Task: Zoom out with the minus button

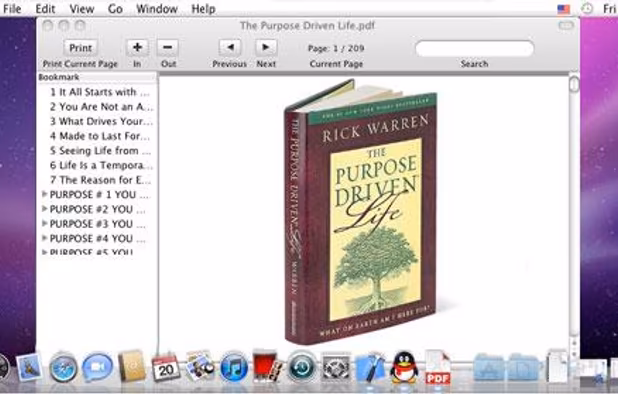Action: [x=168, y=48]
